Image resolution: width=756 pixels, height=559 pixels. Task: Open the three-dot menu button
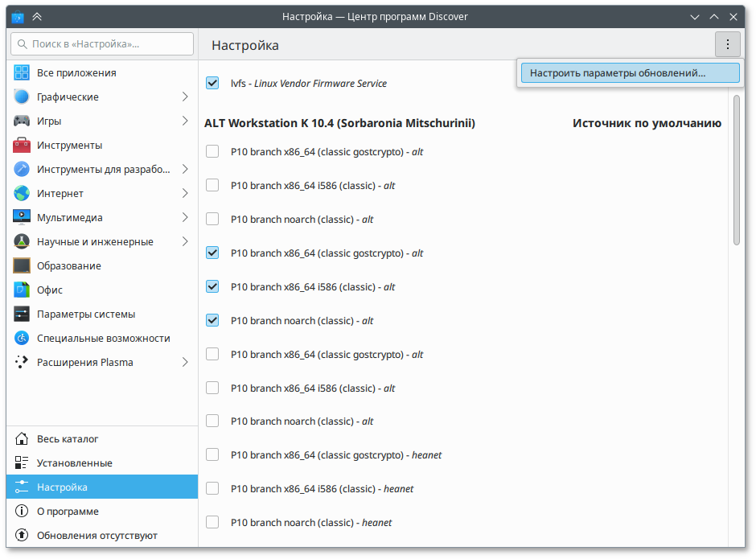[727, 45]
